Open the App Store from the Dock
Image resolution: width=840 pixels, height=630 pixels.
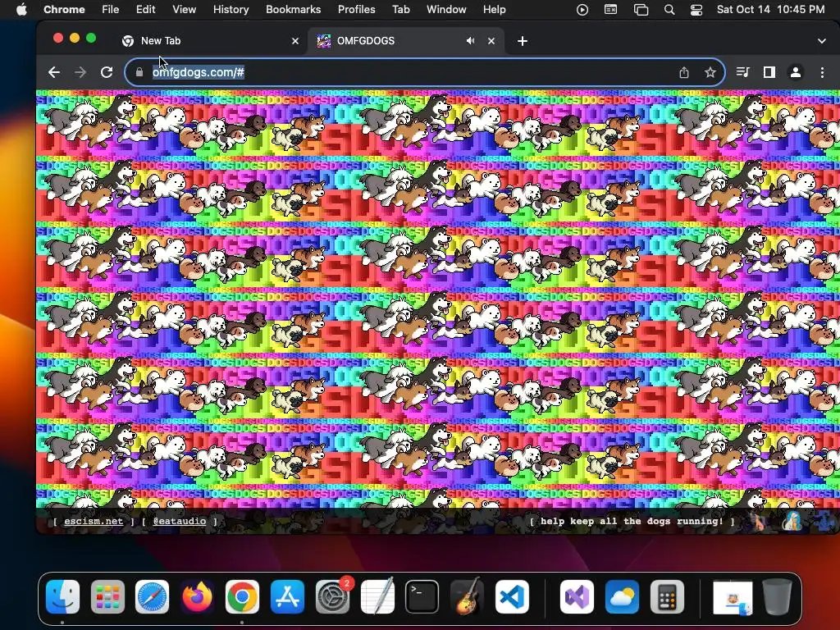[287, 597]
